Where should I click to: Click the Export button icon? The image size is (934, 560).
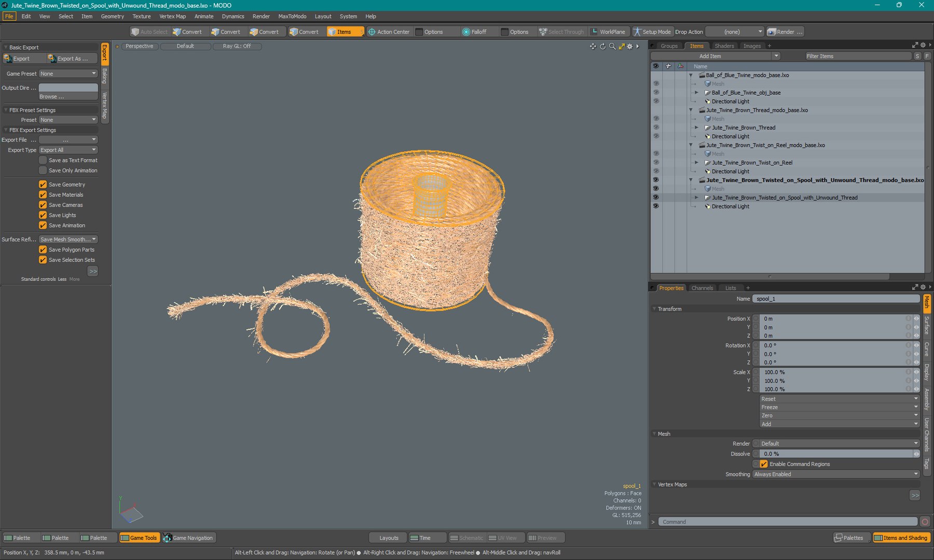point(8,59)
